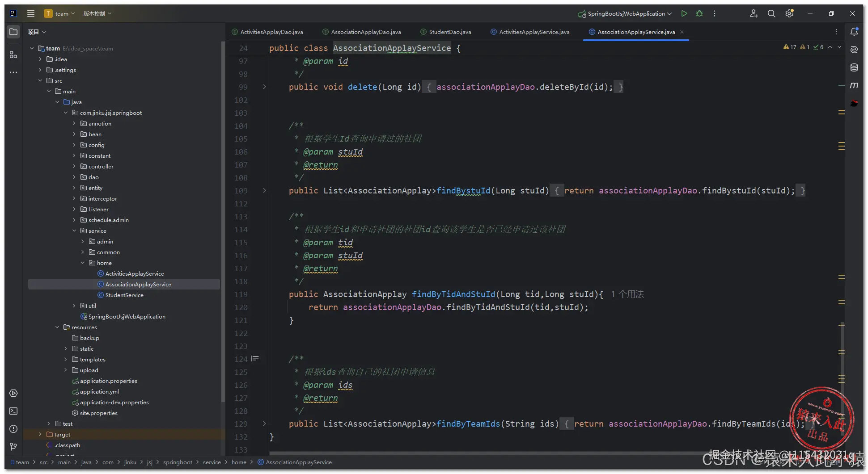Click the IntelliJ application logo
The width and height of the screenshot is (868, 474).
[x=13, y=13]
